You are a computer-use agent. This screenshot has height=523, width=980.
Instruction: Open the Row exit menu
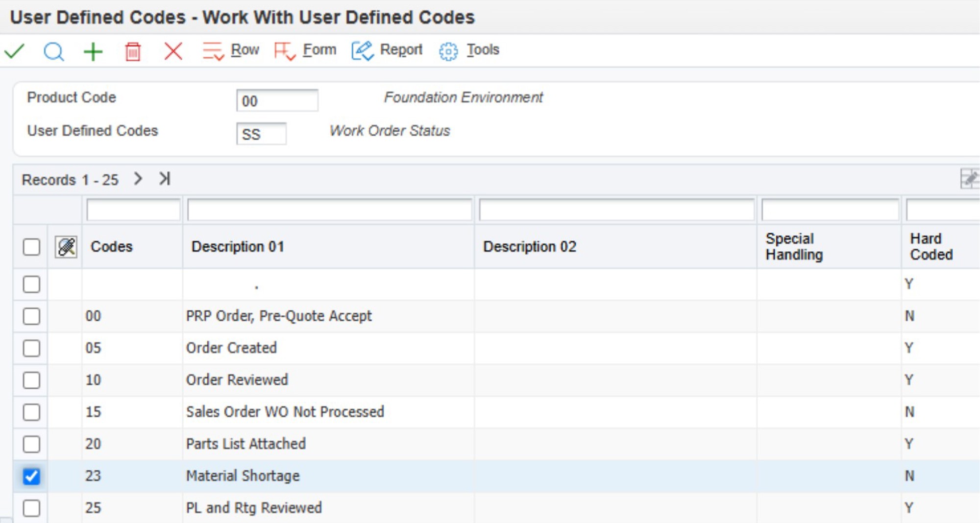click(x=231, y=50)
